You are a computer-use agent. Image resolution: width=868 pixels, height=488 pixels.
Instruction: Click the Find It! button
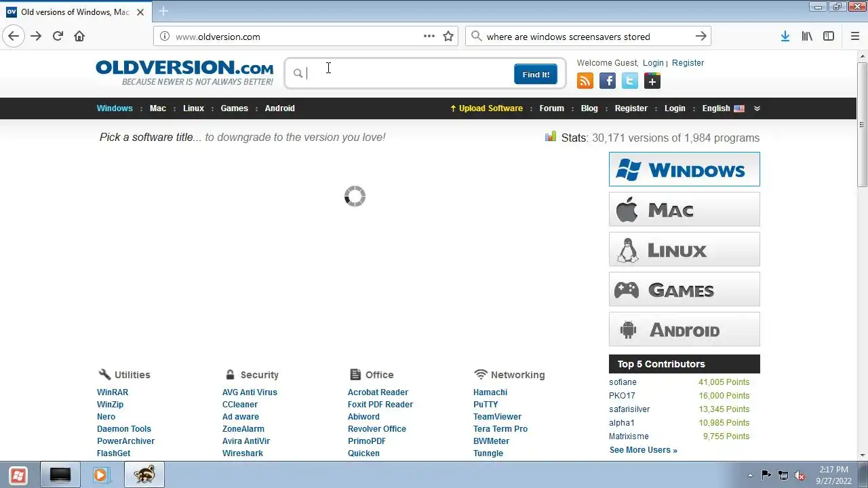(536, 75)
